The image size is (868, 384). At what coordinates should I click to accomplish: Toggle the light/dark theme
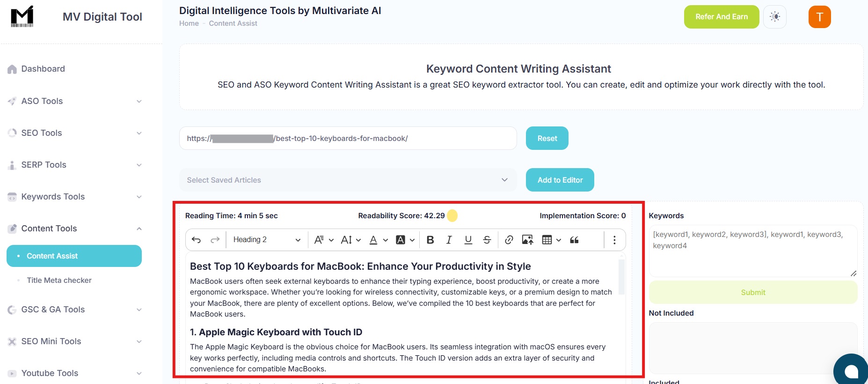tap(775, 17)
